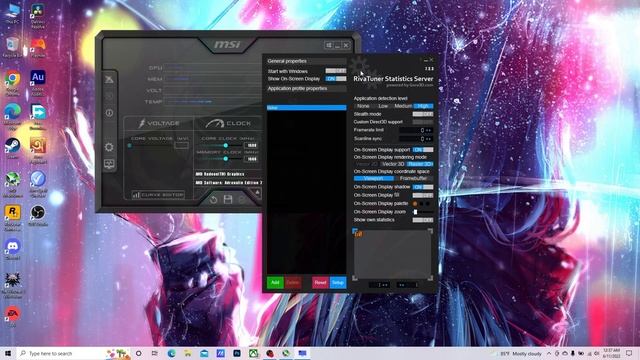Viewport: 640px width, 360px height.
Task: Toggle Stealth mode switch
Action: (x=422, y=114)
